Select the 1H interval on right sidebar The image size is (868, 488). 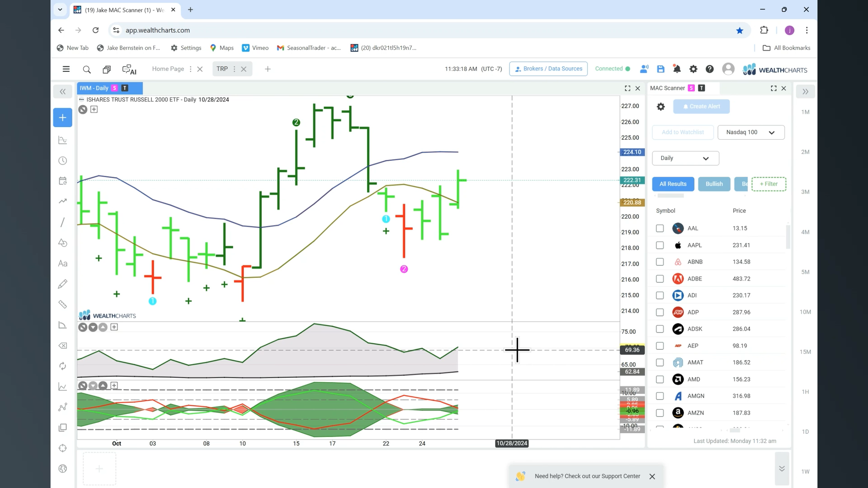805,392
